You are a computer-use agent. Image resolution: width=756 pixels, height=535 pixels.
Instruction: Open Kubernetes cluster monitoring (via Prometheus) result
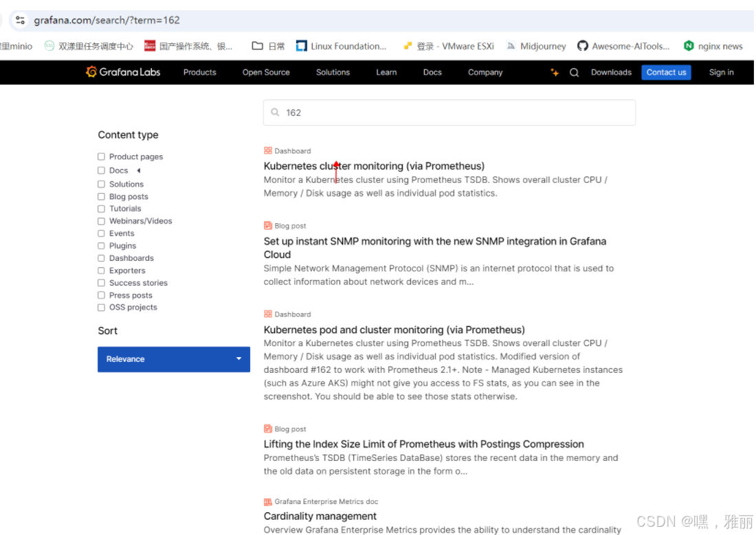pos(374,166)
